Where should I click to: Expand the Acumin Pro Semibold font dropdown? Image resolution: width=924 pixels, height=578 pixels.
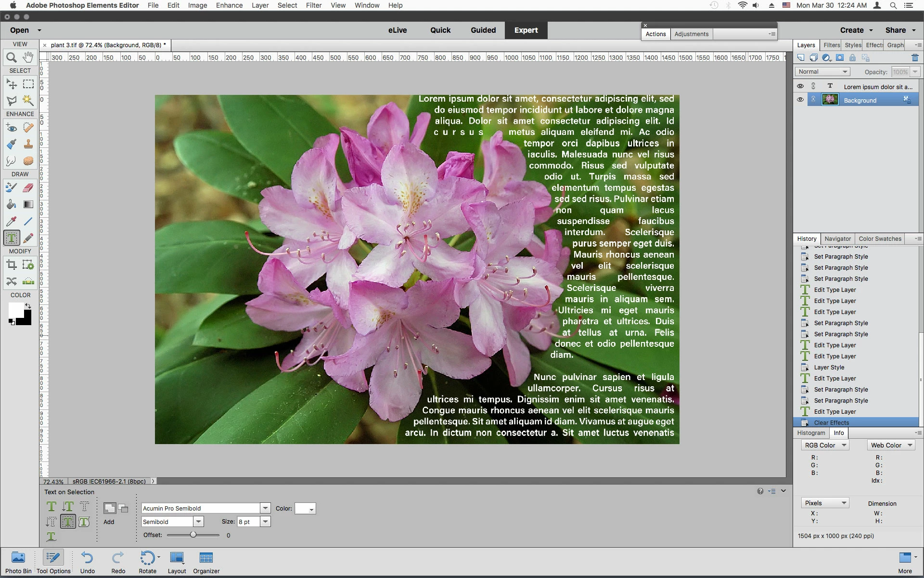click(x=265, y=508)
